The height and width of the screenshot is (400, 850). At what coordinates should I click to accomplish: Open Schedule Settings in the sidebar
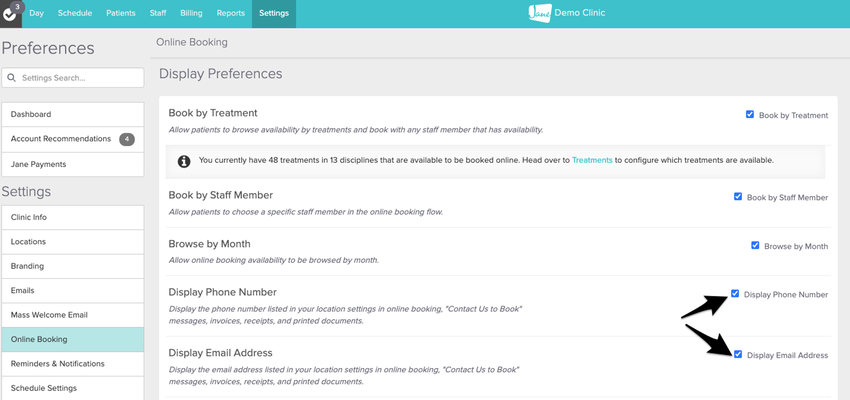coord(73,388)
